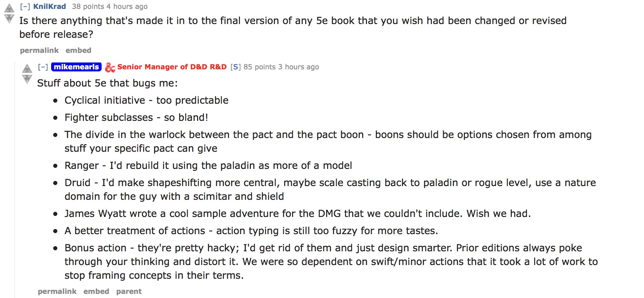
Task: Click the [S] submitter tag
Action: tap(235, 67)
